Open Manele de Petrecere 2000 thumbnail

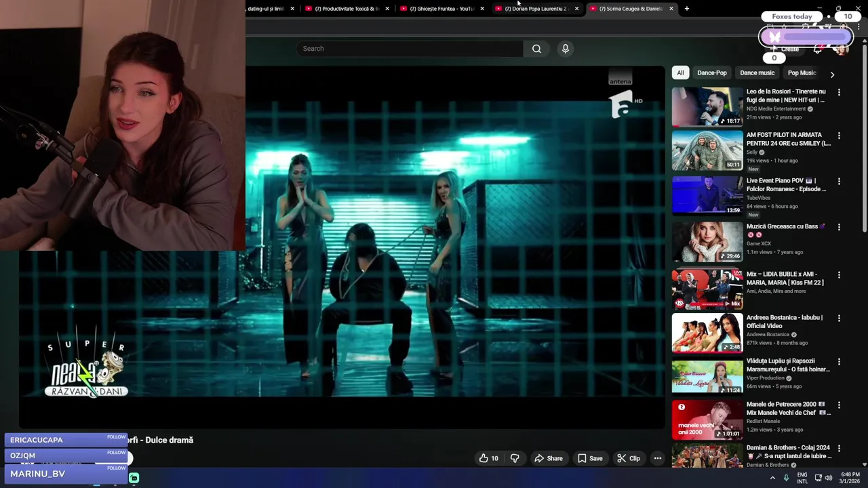coord(707,420)
